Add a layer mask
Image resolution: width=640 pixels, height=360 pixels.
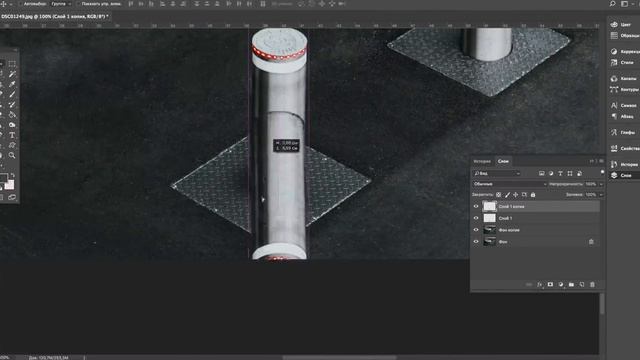pos(550,284)
